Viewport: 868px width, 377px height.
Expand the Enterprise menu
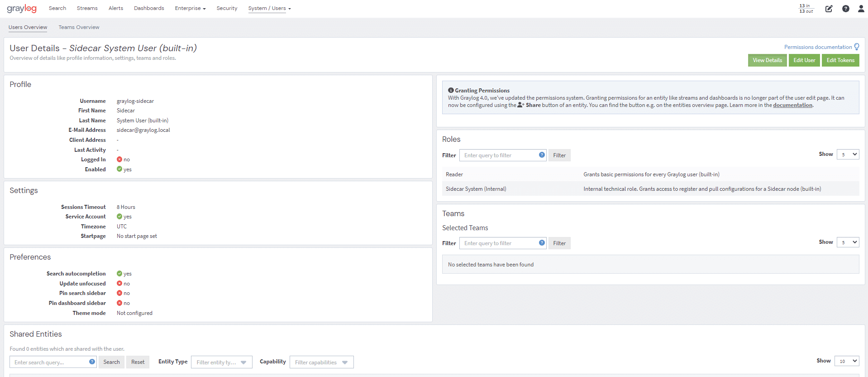(190, 8)
